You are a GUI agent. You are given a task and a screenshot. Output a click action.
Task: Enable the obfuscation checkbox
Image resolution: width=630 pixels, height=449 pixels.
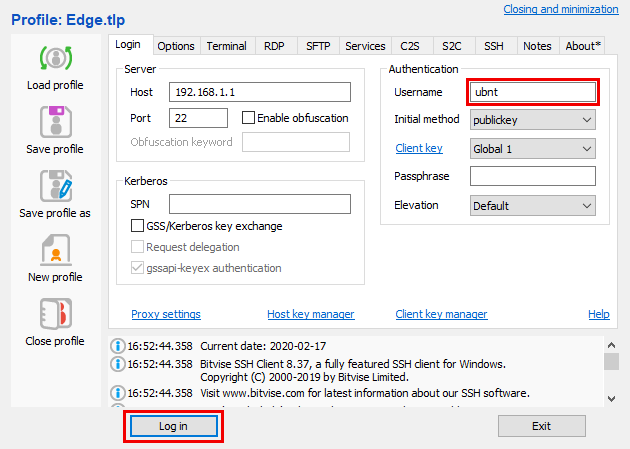[x=249, y=118]
